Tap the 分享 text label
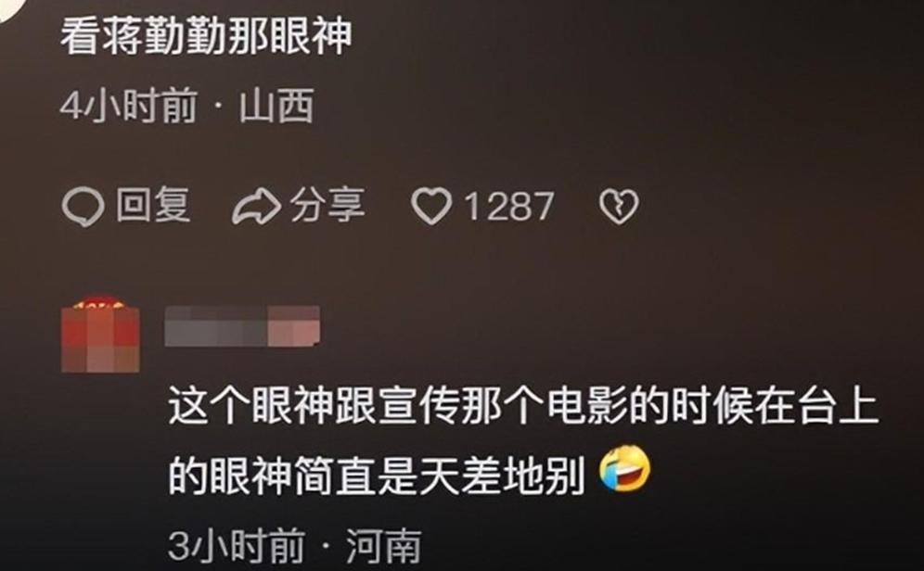Screen dimensions: 924x571 [x=327, y=206]
